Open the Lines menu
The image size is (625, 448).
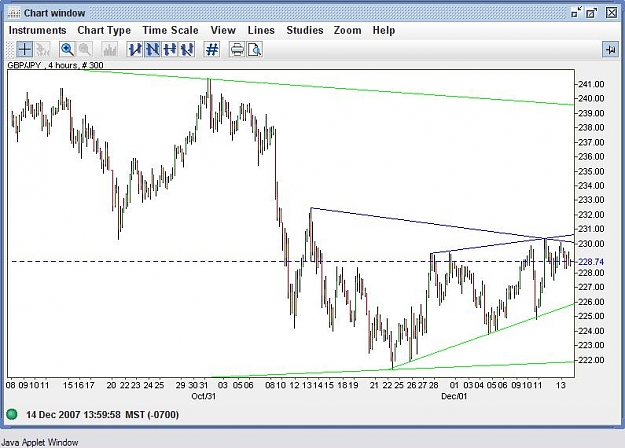[x=261, y=30]
